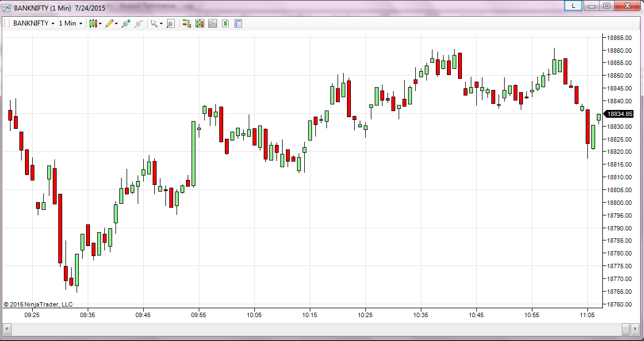Image resolution: width=644 pixels, height=341 pixels.
Task: Click the horizontal scrollbar left arrow
Action: [x=7, y=329]
